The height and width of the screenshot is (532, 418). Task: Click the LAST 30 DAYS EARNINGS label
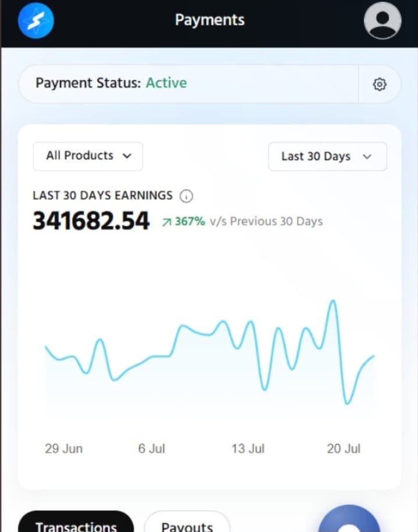click(102, 195)
